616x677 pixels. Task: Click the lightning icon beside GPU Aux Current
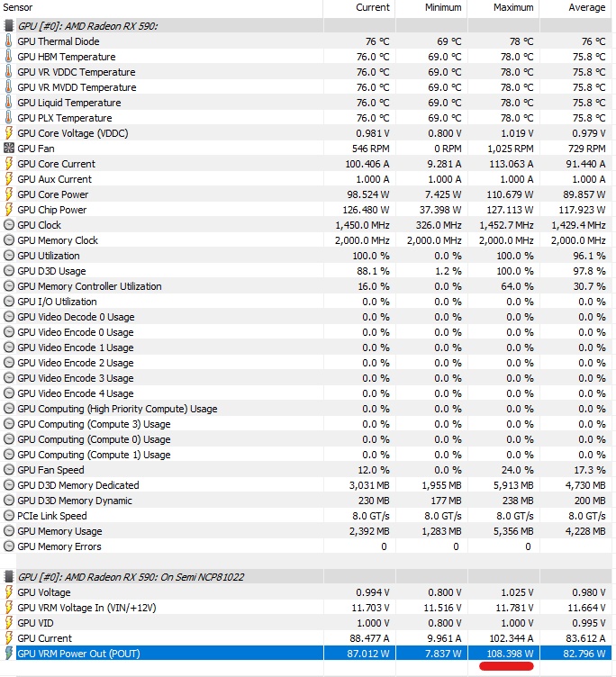[x=9, y=179]
